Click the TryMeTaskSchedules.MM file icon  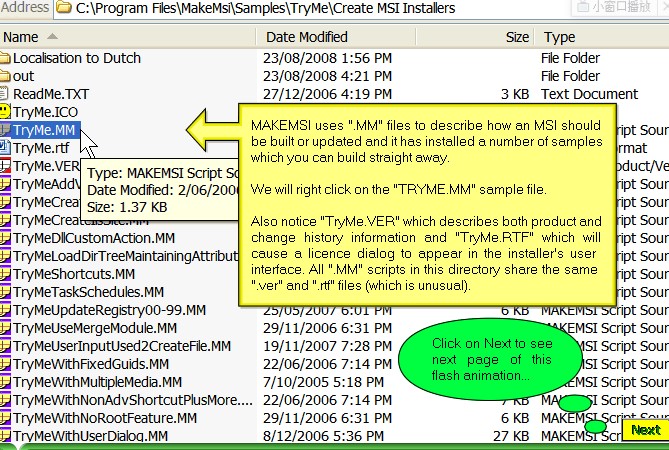click(5, 292)
